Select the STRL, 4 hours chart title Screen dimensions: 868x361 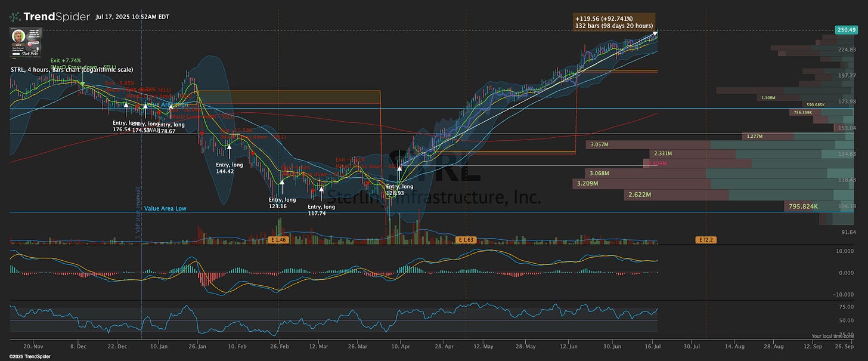pyautogui.click(x=72, y=70)
